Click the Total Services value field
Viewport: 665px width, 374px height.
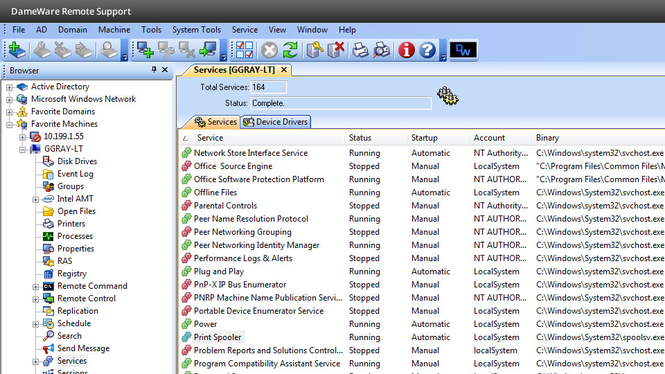268,87
